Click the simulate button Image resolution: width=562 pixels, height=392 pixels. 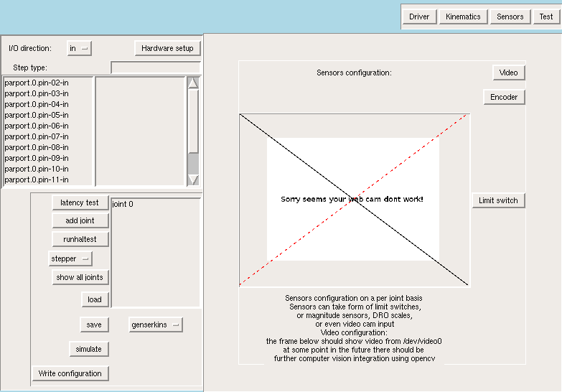point(88,349)
